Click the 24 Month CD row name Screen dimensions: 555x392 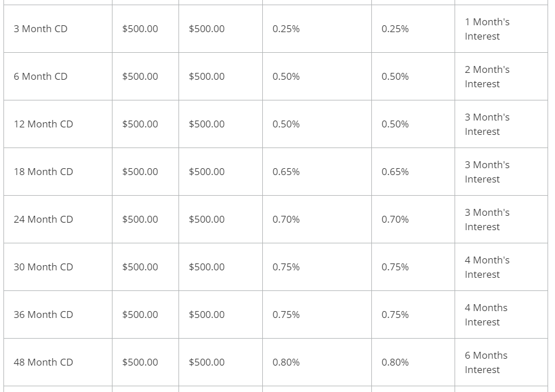(43, 219)
